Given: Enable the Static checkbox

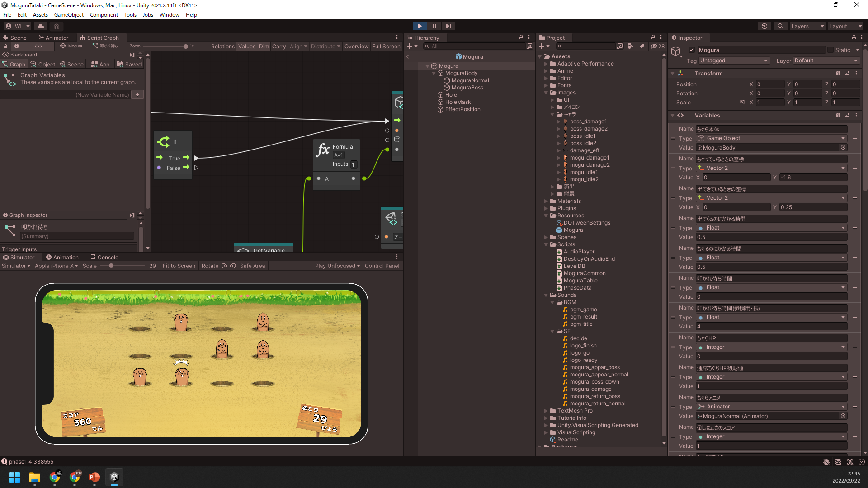Looking at the screenshot, I should 830,50.
